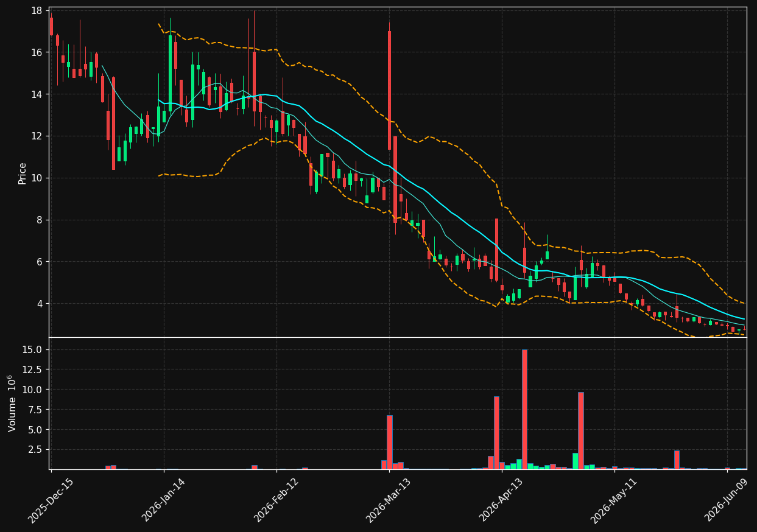Screen dimensions: 757x532
Task: Click the 2026-Mar-13 date label
Action: 389,500
